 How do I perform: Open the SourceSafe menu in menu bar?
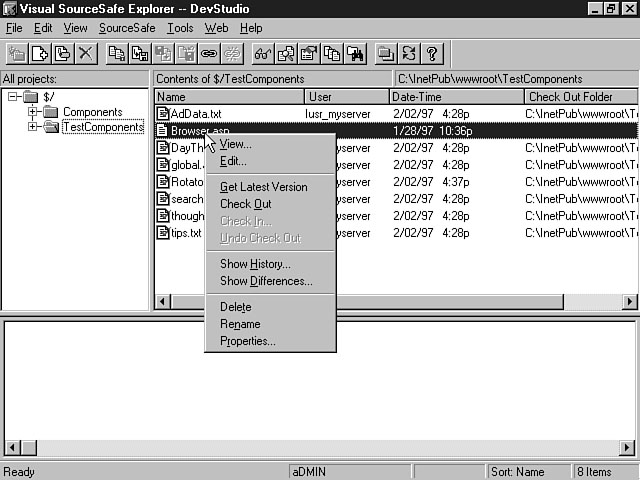click(x=127, y=28)
